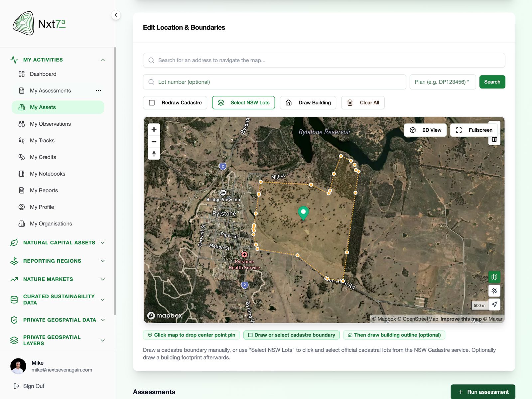Switch the map to 2D View
Screen dimensions: 532x399
(x=425, y=130)
